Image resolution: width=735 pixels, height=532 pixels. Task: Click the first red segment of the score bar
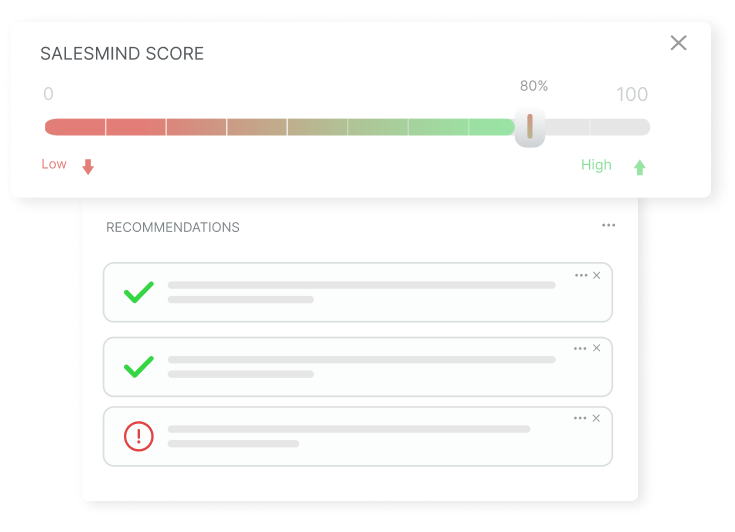point(75,127)
